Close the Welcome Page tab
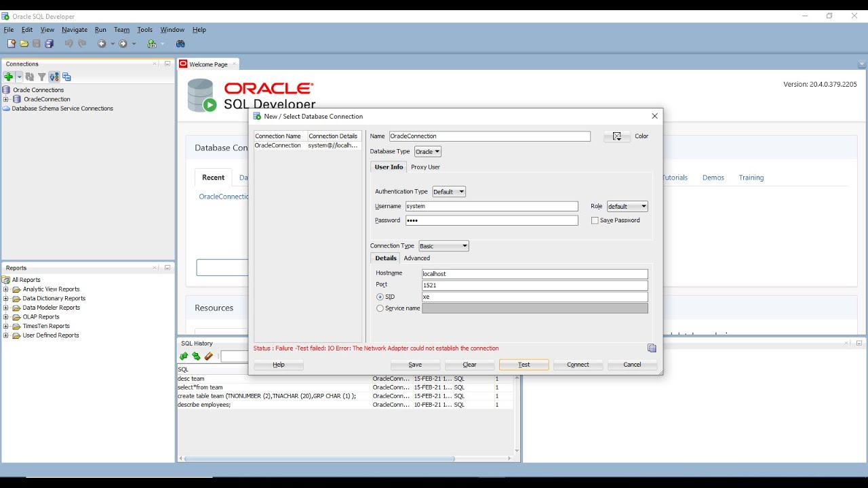This screenshot has height=488, width=868. pos(235,64)
